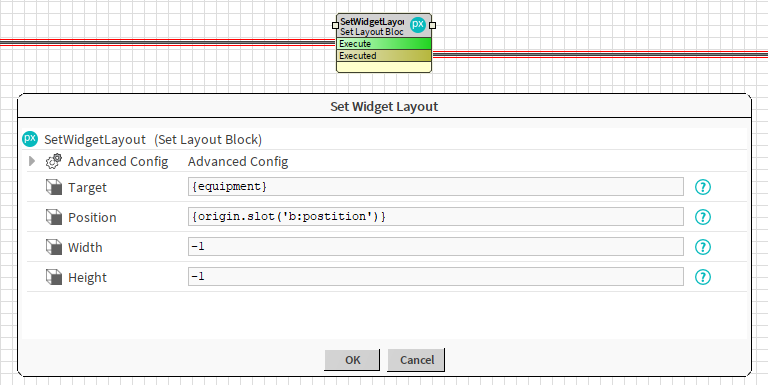Click the Width property label
The image size is (768, 385).
(85, 247)
